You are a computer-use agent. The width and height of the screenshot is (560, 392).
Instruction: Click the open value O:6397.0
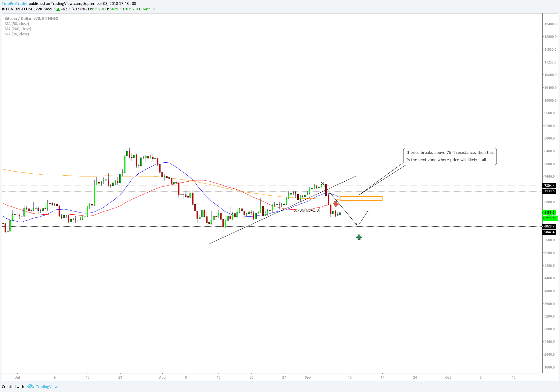pyautogui.click(x=96, y=9)
